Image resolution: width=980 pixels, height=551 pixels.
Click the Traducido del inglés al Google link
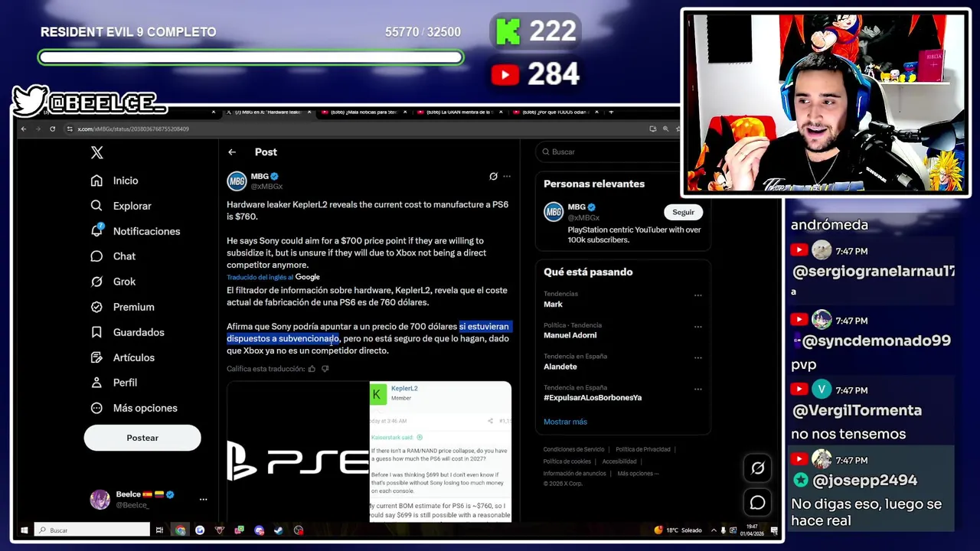[273, 277]
